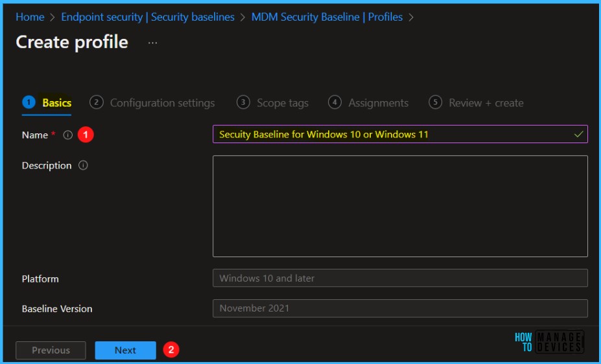This screenshot has height=364, width=601.
Task: Click the Create profile heading
Action: [x=72, y=42]
